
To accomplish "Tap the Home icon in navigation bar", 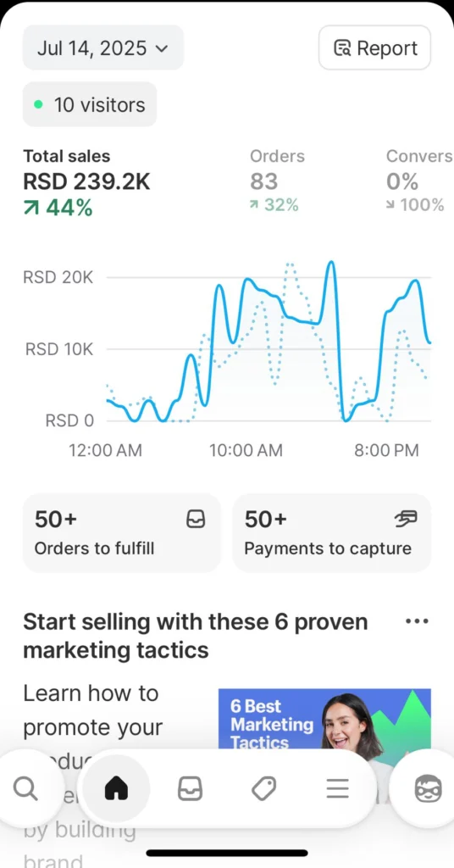I will (x=117, y=788).
